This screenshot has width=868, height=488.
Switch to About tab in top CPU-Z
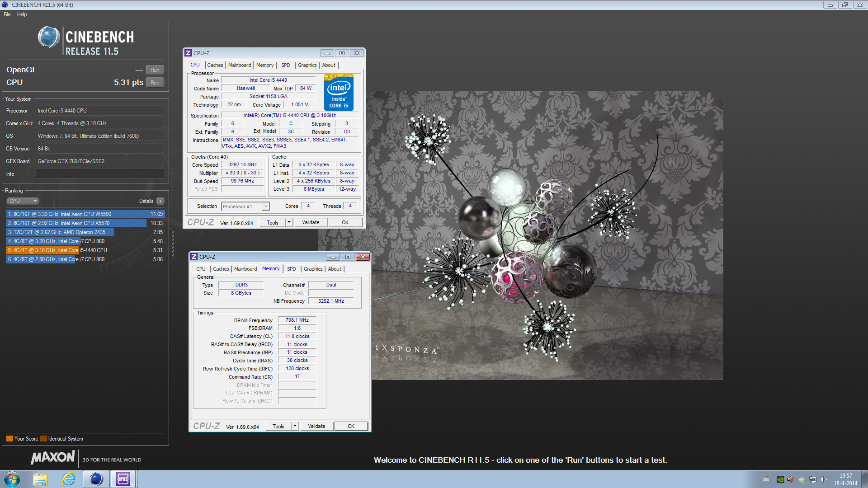pyautogui.click(x=329, y=65)
